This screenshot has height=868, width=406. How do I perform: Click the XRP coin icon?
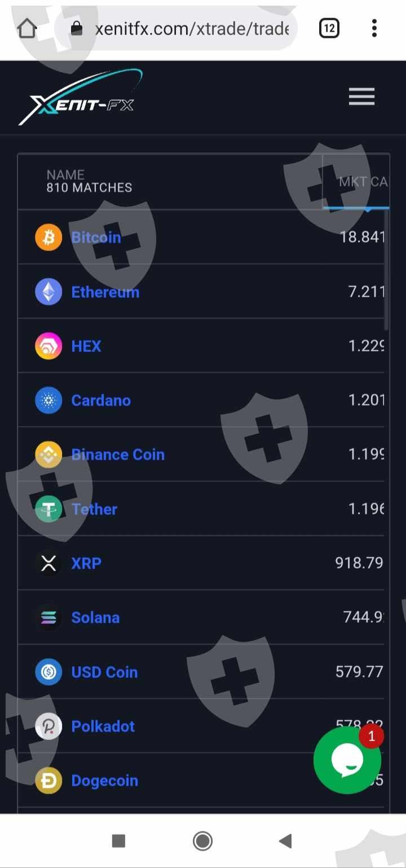click(x=48, y=563)
